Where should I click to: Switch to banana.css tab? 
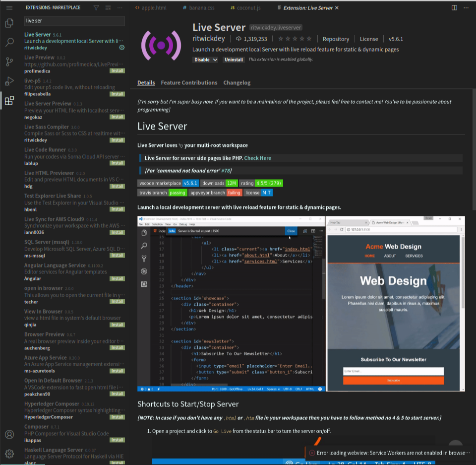[x=198, y=8]
